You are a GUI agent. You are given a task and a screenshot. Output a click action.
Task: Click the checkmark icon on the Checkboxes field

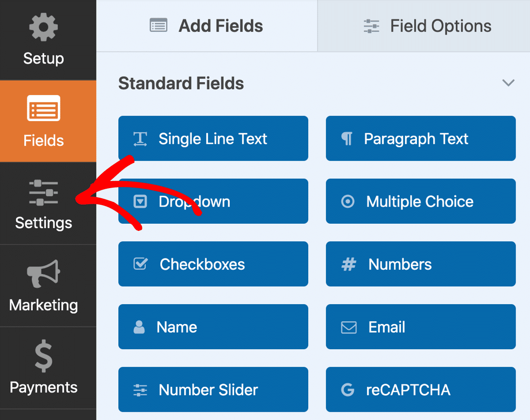pyautogui.click(x=141, y=264)
